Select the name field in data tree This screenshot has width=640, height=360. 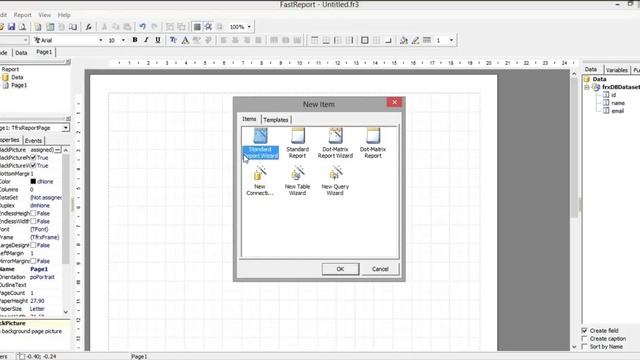tap(618, 103)
